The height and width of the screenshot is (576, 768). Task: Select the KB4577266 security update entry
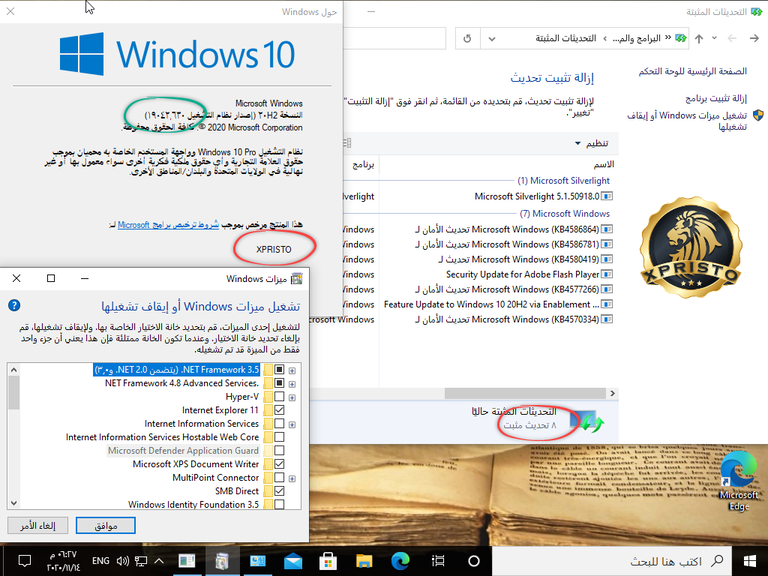click(514, 289)
